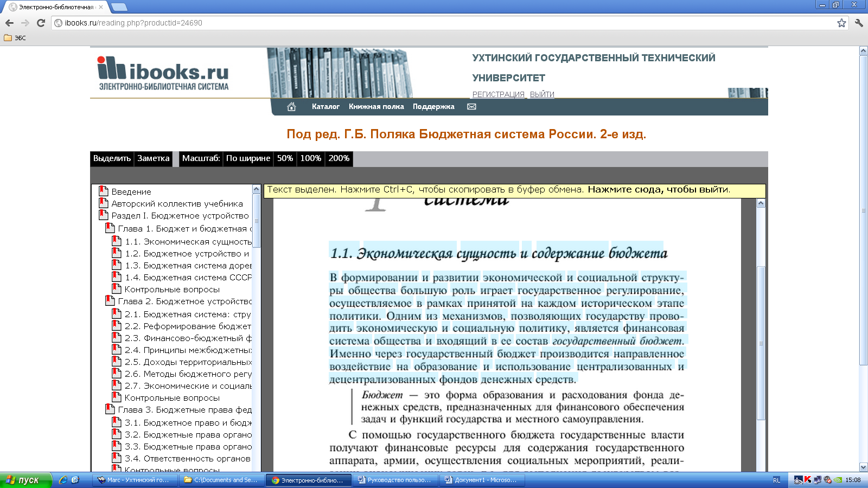Viewport: 868px width, 488px height.
Task: Switch to Руководство пользо taskbar item
Action: tap(395, 480)
